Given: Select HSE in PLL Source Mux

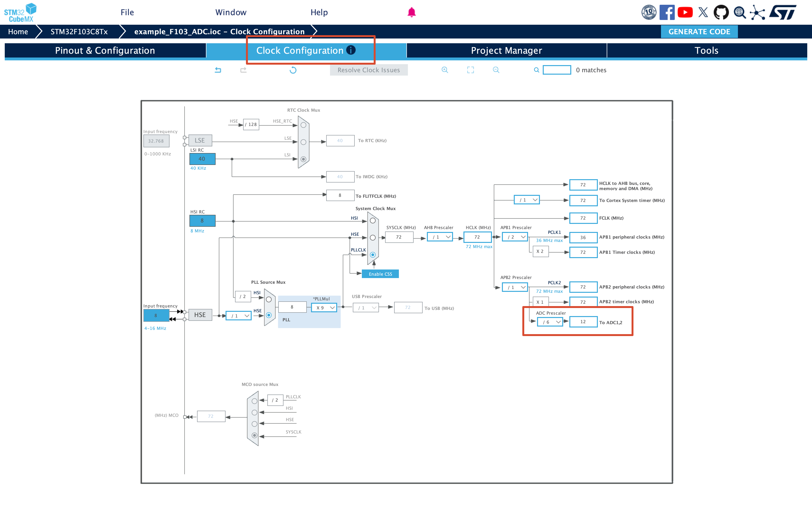Looking at the screenshot, I should point(269,315).
